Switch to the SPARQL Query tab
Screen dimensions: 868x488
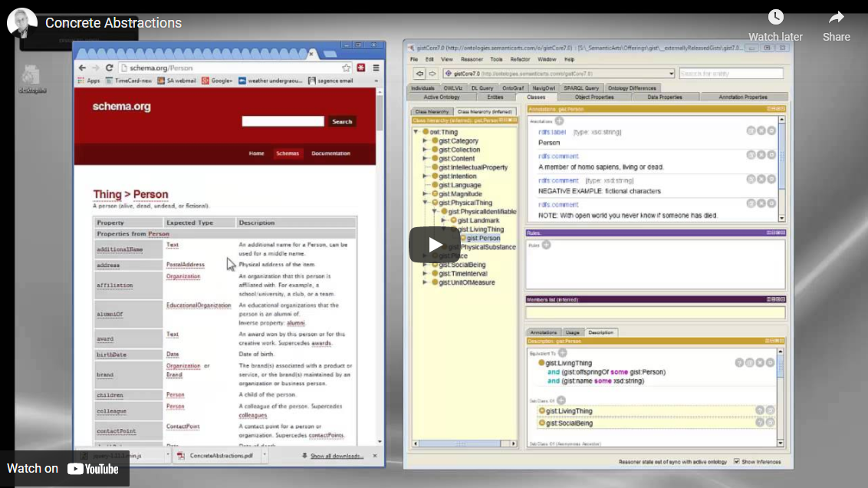[580, 88]
